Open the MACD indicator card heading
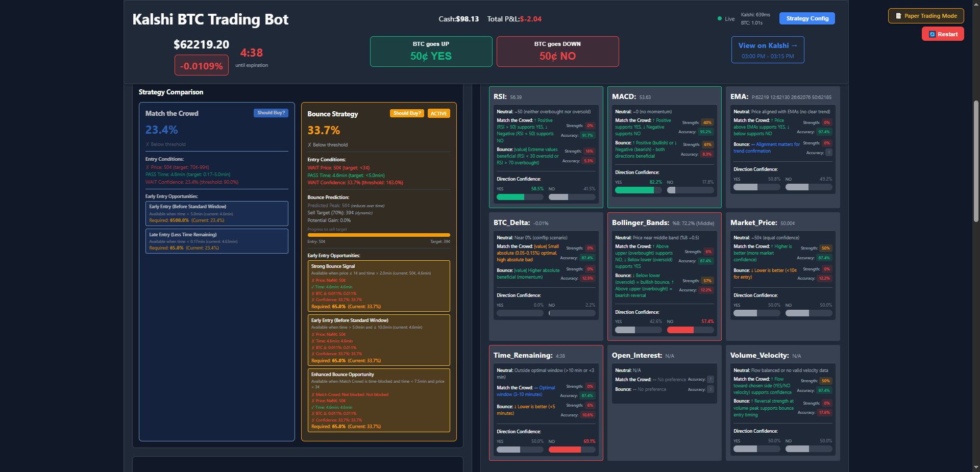This screenshot has height=472, width=980. click(x=624, y=96)
